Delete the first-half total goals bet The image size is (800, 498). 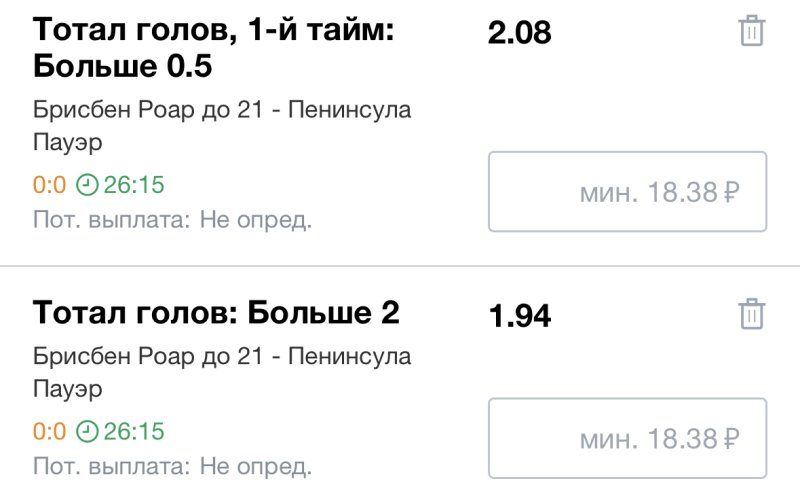[751, 31]
